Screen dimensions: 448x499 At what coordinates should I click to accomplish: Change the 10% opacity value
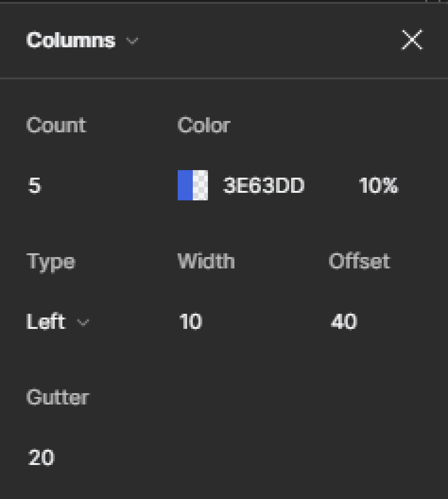pos(379,185)
